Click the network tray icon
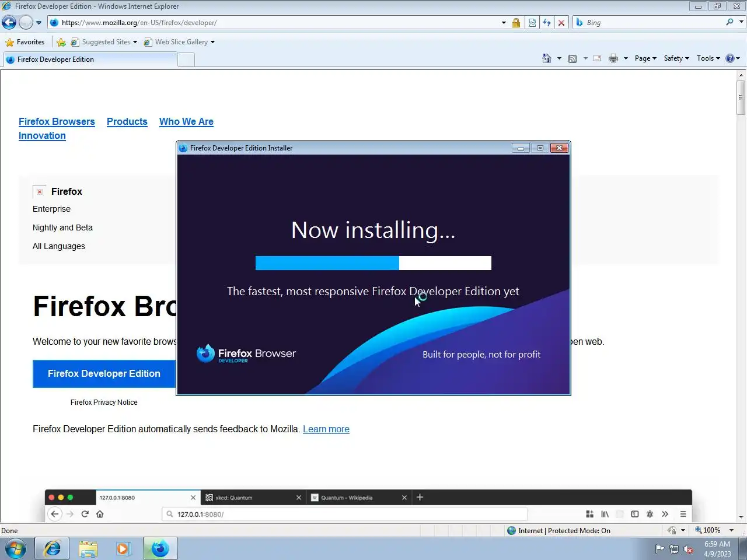Viewport: 747px width, 560px height. point(674,549)
